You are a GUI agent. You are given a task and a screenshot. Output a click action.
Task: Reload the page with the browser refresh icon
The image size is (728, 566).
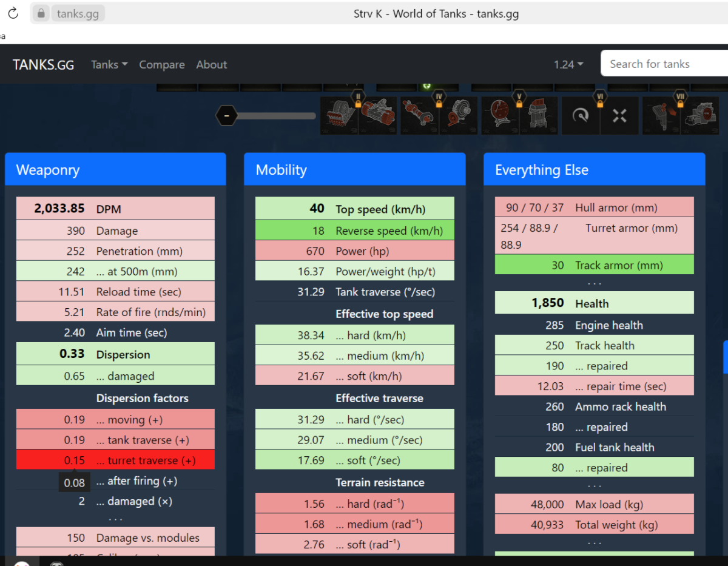13,13
